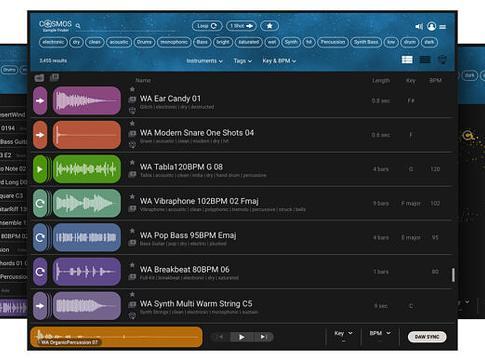The height and width of the screenshot is (360, 485).
Task: Select the monophonic tag pill
Action: coord(174,42)
